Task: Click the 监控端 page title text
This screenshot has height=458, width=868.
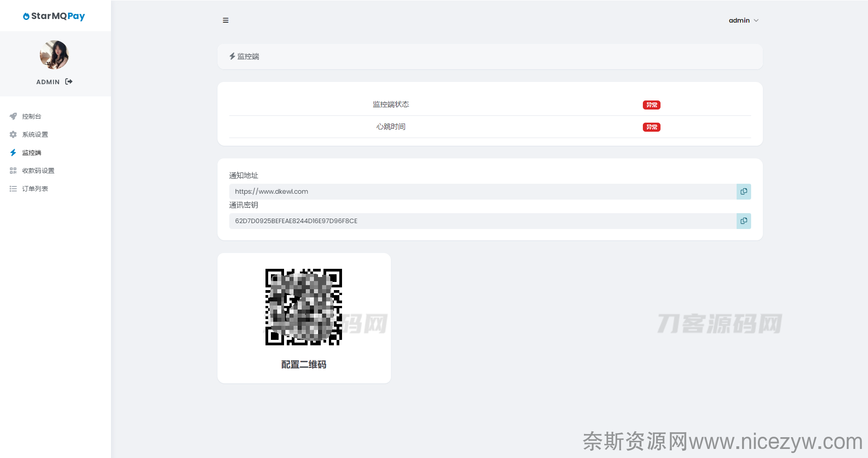Action: click(x=248, y=56)
